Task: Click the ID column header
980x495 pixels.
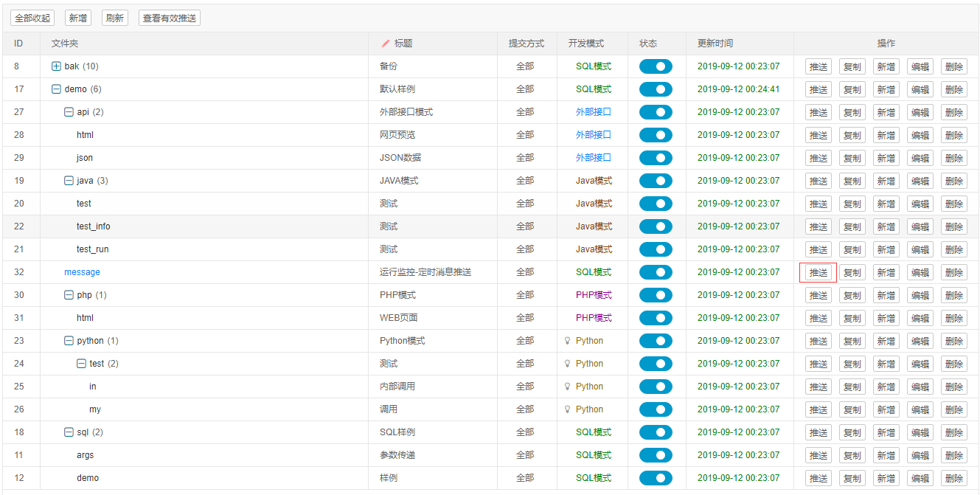Action: [x=18, y=44]
